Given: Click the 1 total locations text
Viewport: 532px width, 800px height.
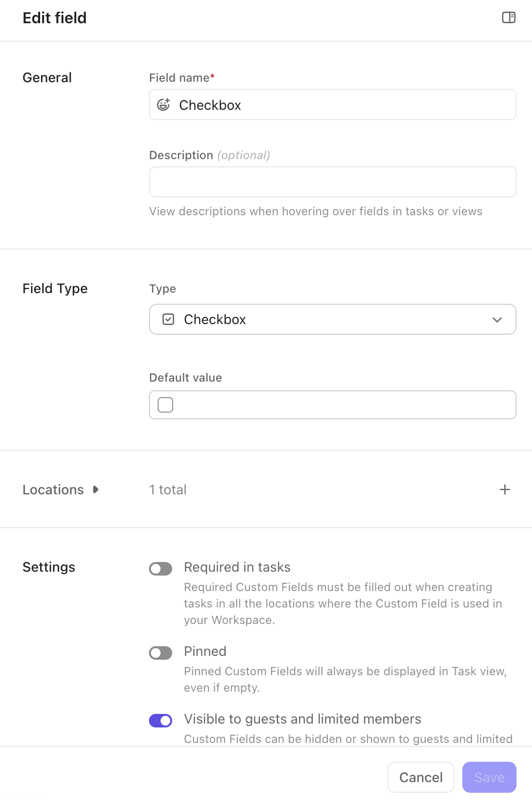Looking at the screenshot, I should [168, 489].
